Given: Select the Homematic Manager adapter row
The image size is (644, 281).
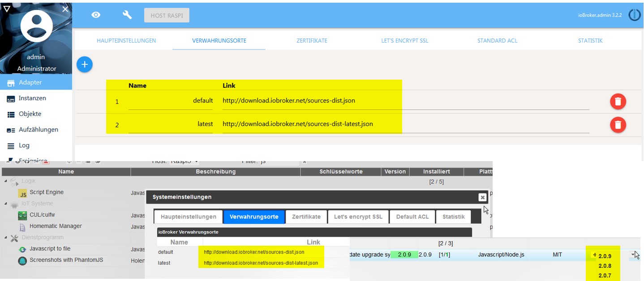Looking at the screenshot, I should point(56,226).
